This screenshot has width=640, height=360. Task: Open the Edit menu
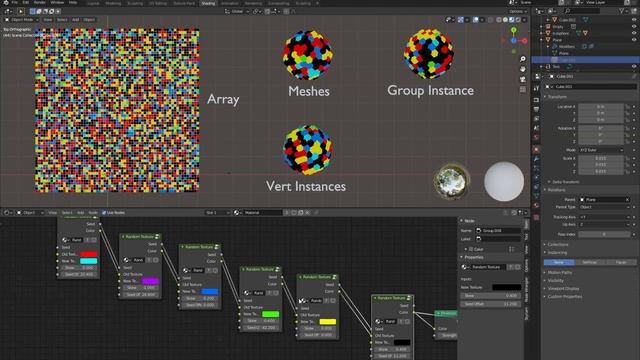pyautogui.click(x=25, y=2)
